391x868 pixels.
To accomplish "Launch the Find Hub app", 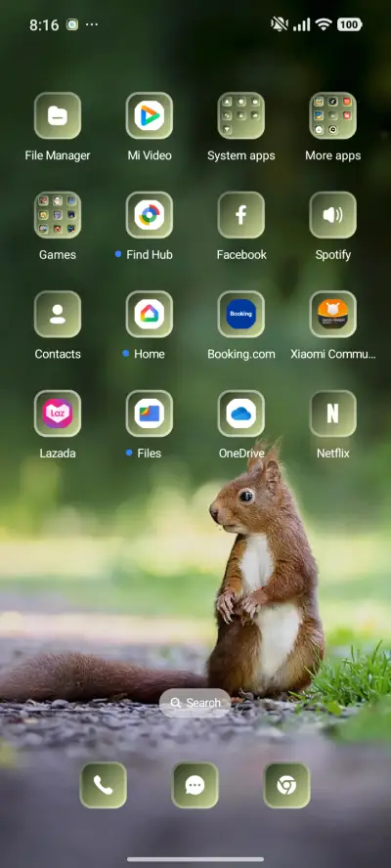I will click(149, 215).
